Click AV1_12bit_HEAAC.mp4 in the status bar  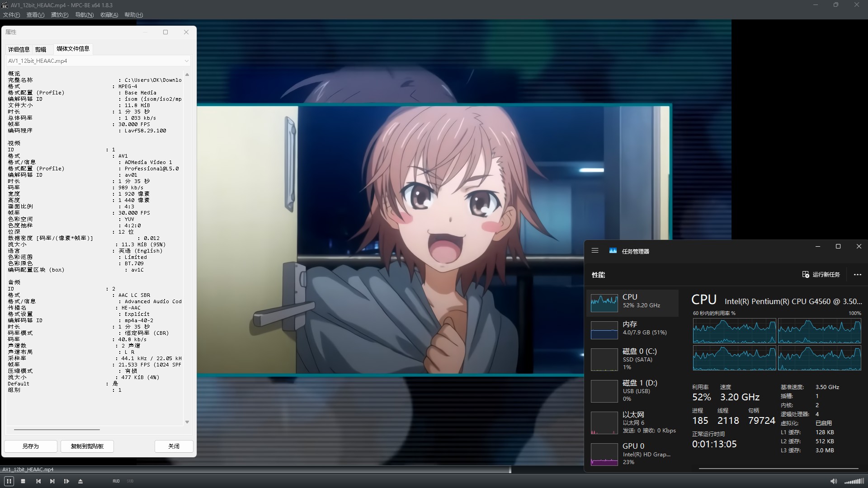point(28,470)
